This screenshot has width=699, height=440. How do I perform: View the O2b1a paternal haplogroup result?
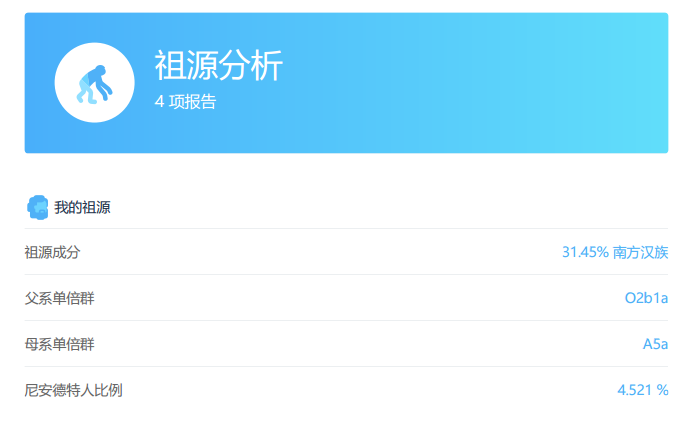(x=646, y=298)
